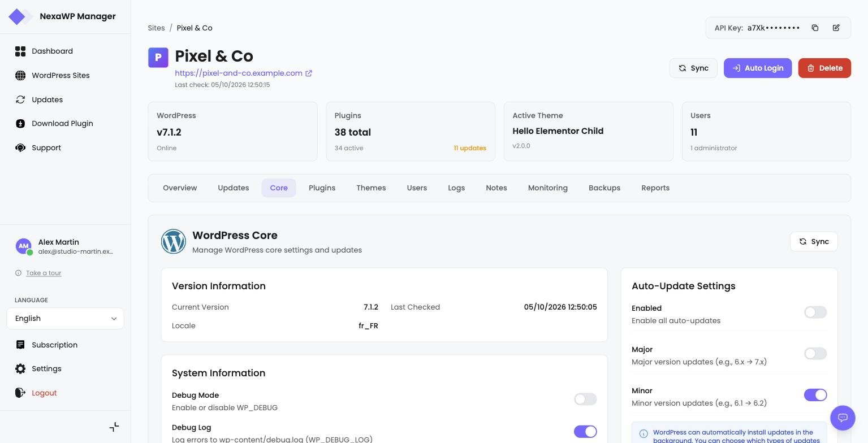This screenshot has width=868, height=443.
Task: Open the Logs tab
Action: [x=456, y=188]
